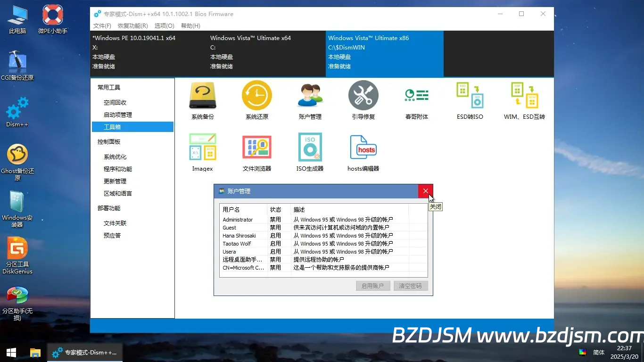The height and width of the screenshot is (362, 644).
Task: Open Windows安装器 desktop icon
Action: [17, 209]
